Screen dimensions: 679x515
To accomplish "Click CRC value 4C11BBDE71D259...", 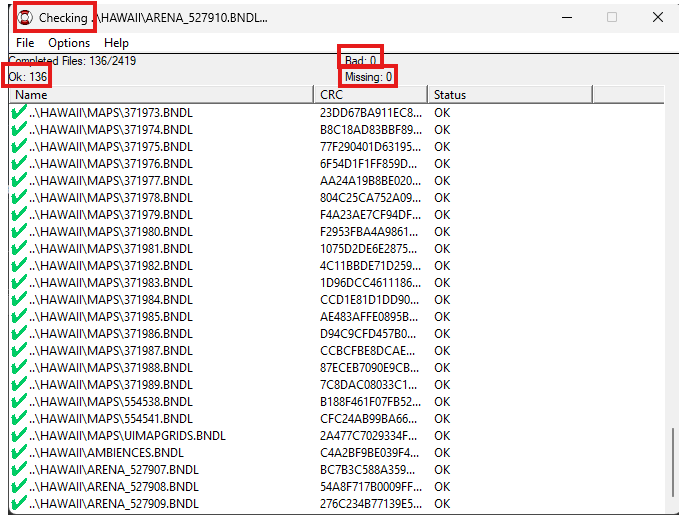I will coord(370,266).
